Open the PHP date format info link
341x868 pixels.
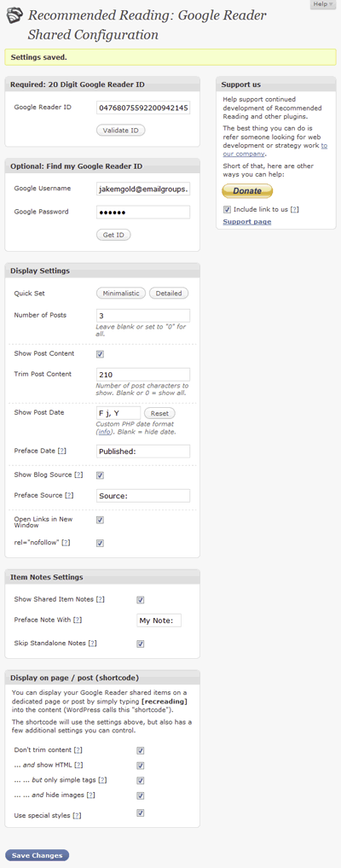(102, 433)
